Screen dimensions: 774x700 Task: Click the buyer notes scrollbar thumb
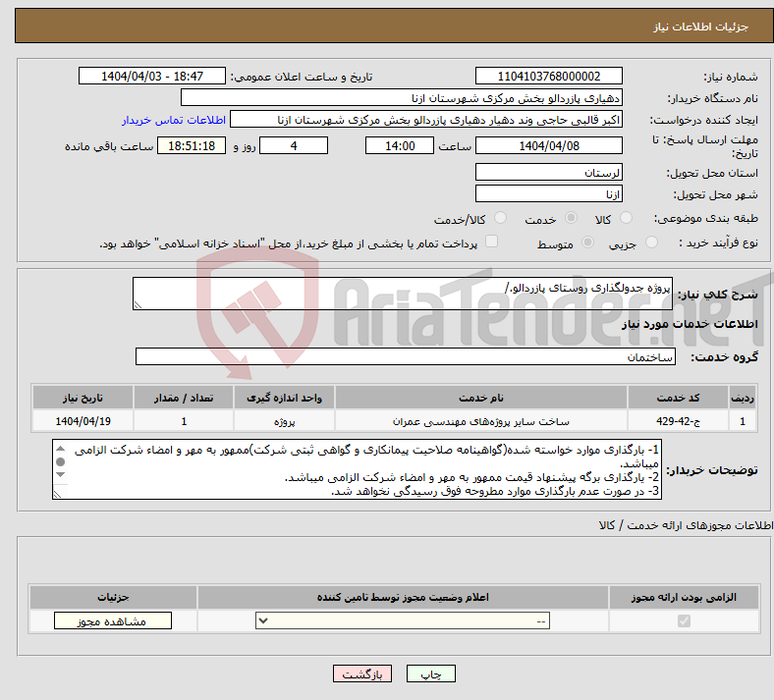click(60, 461)
